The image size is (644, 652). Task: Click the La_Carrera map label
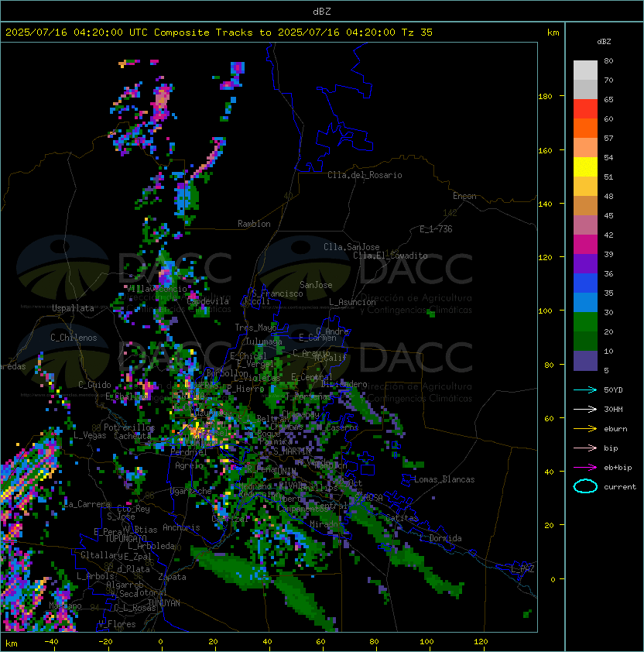click(87, 504)
